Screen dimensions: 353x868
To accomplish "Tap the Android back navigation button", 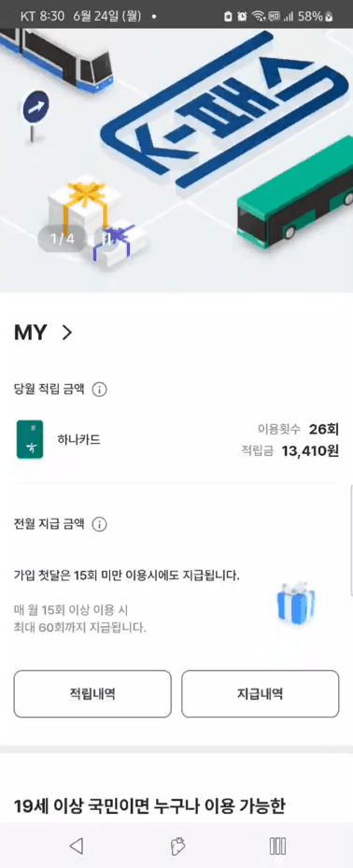I will click(77, 846).
